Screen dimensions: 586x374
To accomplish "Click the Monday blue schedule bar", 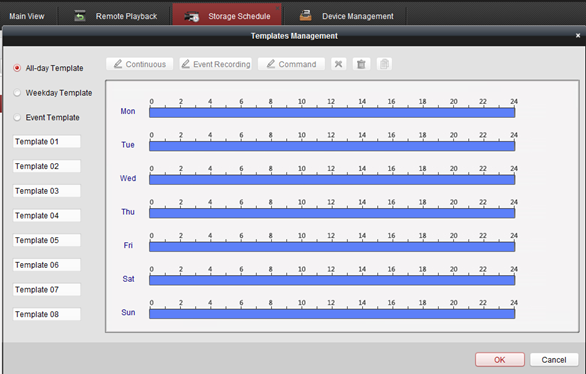I will coord(332,113).
